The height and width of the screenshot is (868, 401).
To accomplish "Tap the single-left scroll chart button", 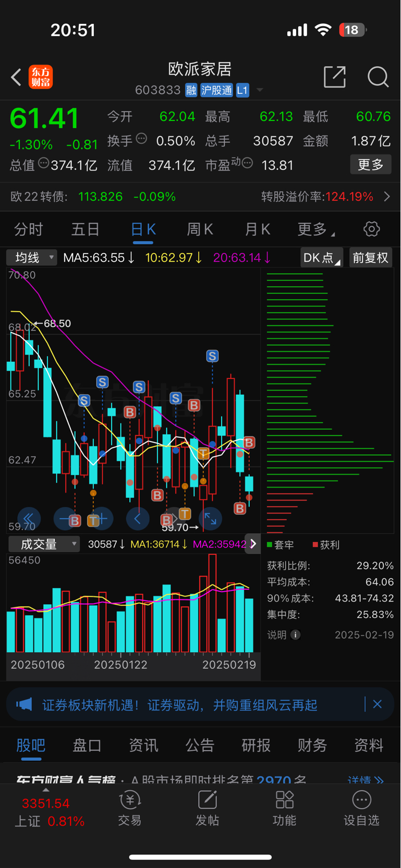I will click(x=138, y=519).
